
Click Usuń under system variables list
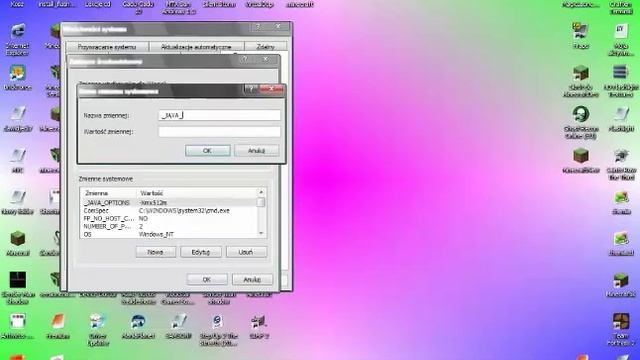246,252
